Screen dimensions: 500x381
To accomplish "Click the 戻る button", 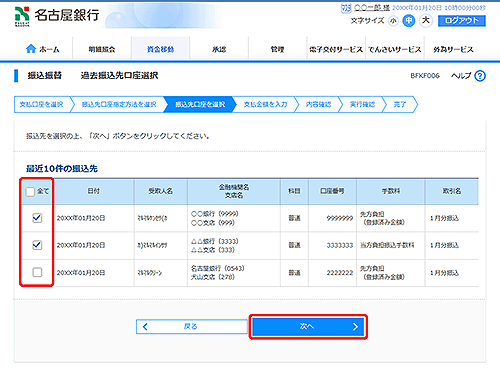I will pyautogui.click(x=192, y=327).
